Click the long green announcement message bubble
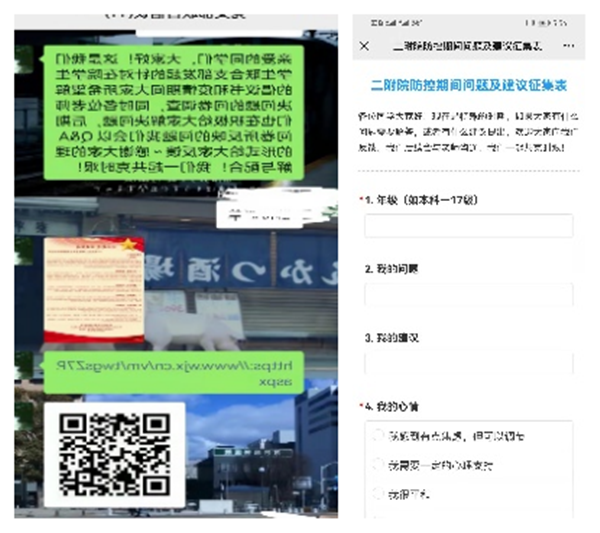This screenshot has height=533, width=600. 174,113
